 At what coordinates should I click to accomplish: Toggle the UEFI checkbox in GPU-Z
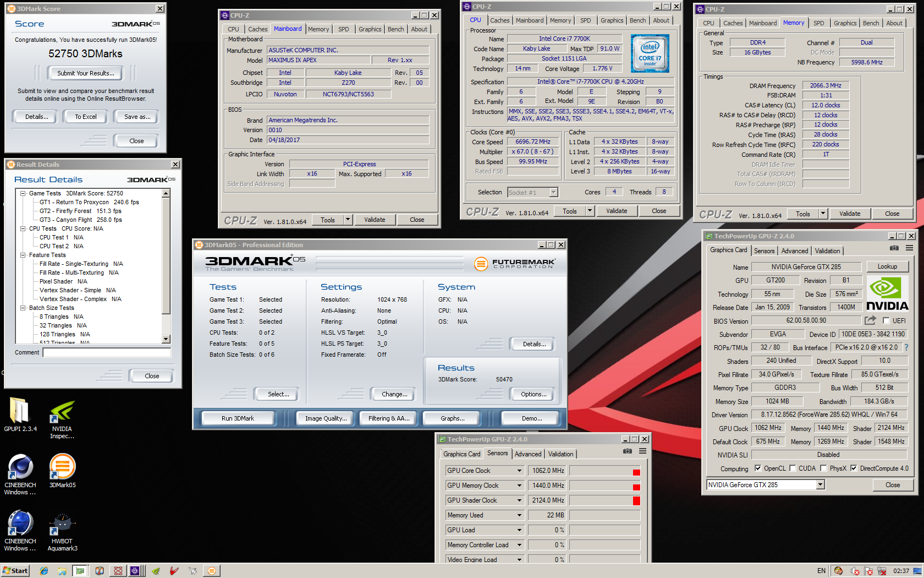(886, 320)
